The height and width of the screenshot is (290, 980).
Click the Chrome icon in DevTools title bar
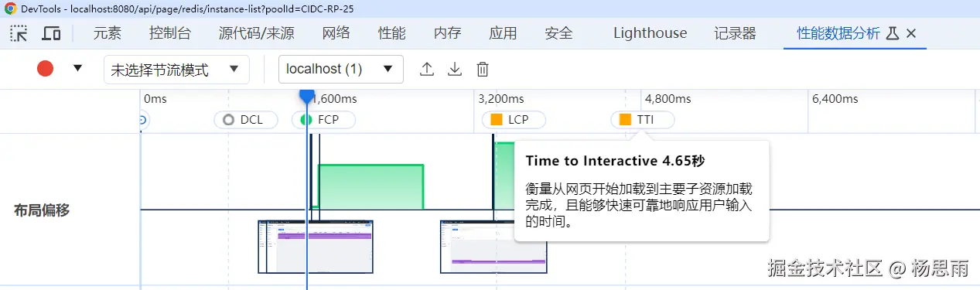click(12, 8)
